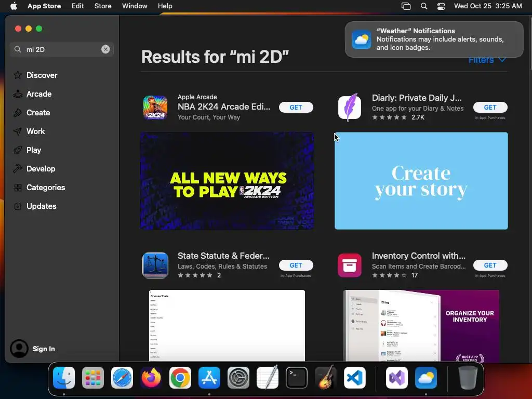The height and width of the screenshot is (399, 532).
Task: Go to the Work category
Action: (x=29, y=131)
